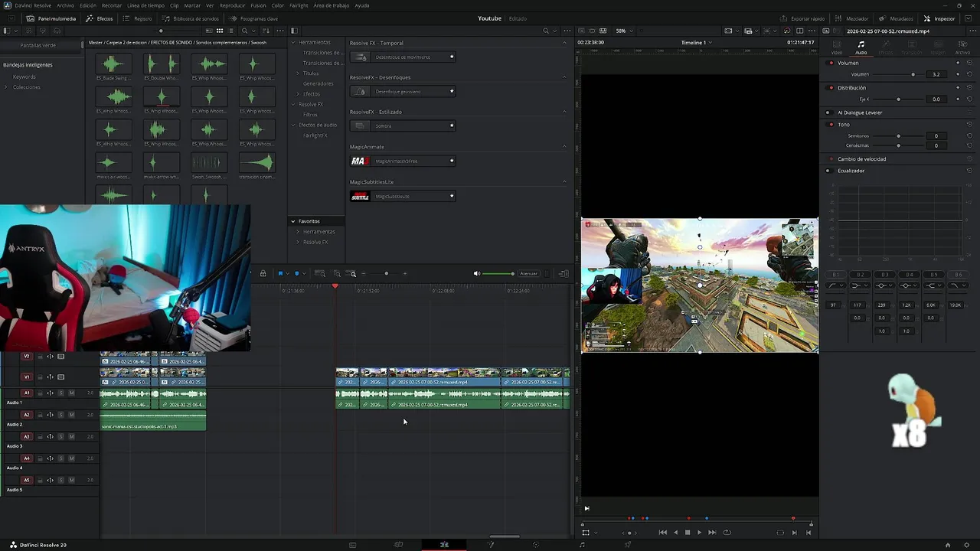Collapse the Herramientas tree
The image size is (980, 551).
(x=292, y=42)
